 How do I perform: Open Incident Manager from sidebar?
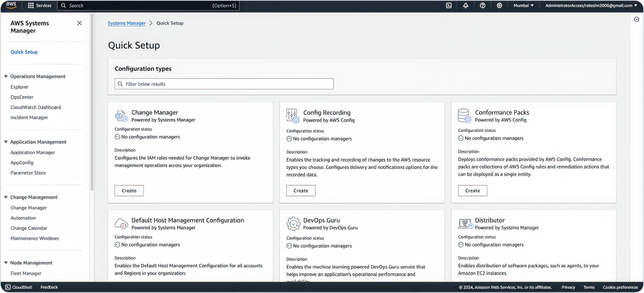(29, 117)
